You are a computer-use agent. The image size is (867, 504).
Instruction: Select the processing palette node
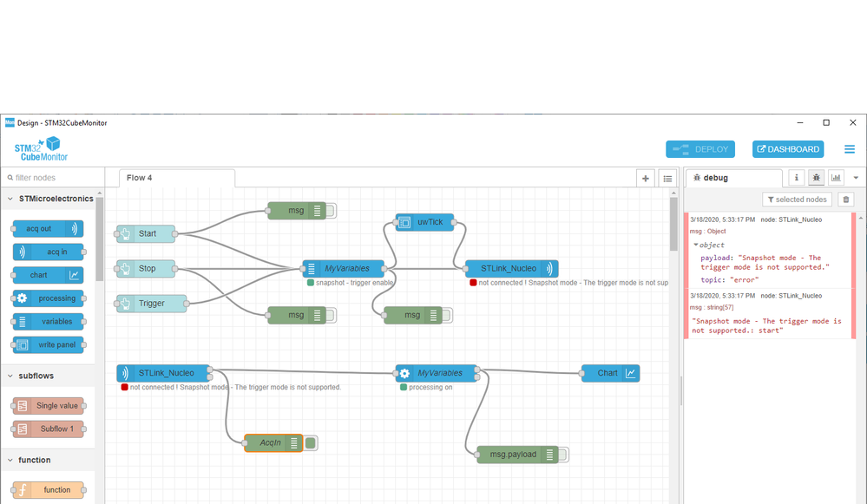[48, 298]
